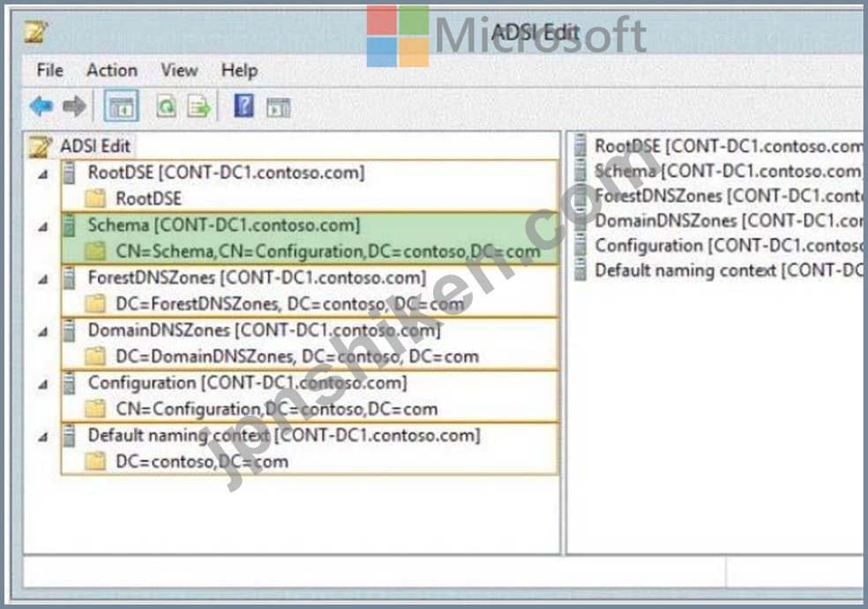Click the server icon beside ForestDNSZones in tree

point(69,278)
